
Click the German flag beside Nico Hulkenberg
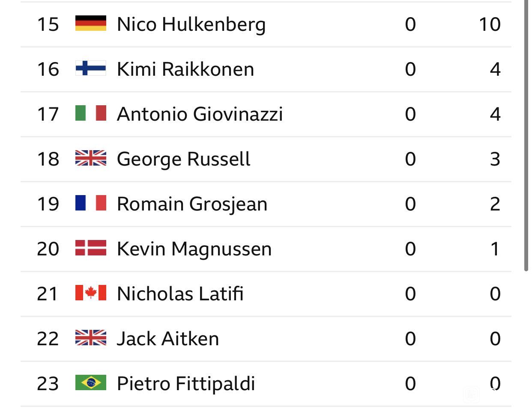pyautogui.click(x=91, y=24)
